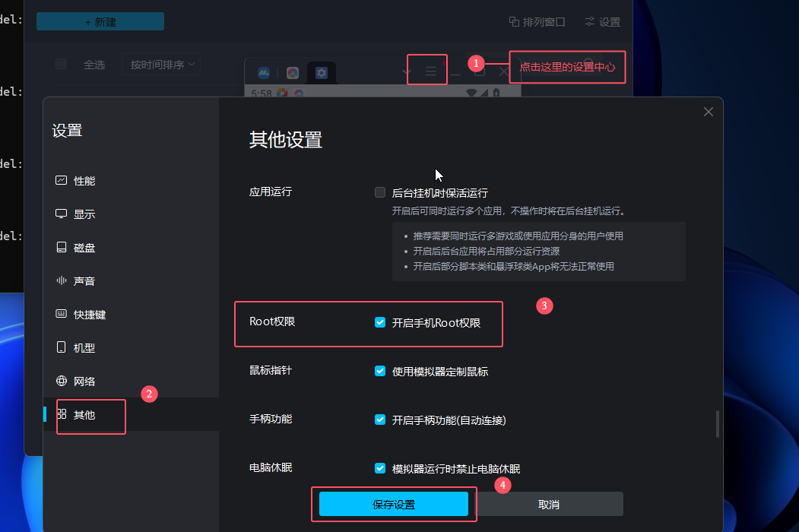Open the 性能 settings section
This screenshot has height=532, width=799.
point(131,181)
